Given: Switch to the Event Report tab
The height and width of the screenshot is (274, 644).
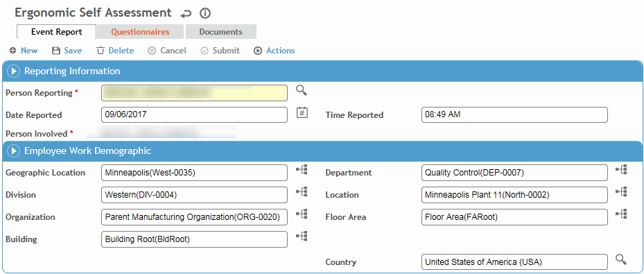Looking at the screenshot, I should pyautogui.click(x=56, y=32).
